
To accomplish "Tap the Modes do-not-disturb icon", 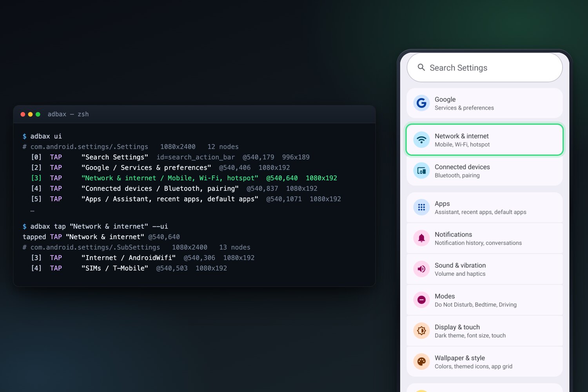I will [x=421, y=300].
